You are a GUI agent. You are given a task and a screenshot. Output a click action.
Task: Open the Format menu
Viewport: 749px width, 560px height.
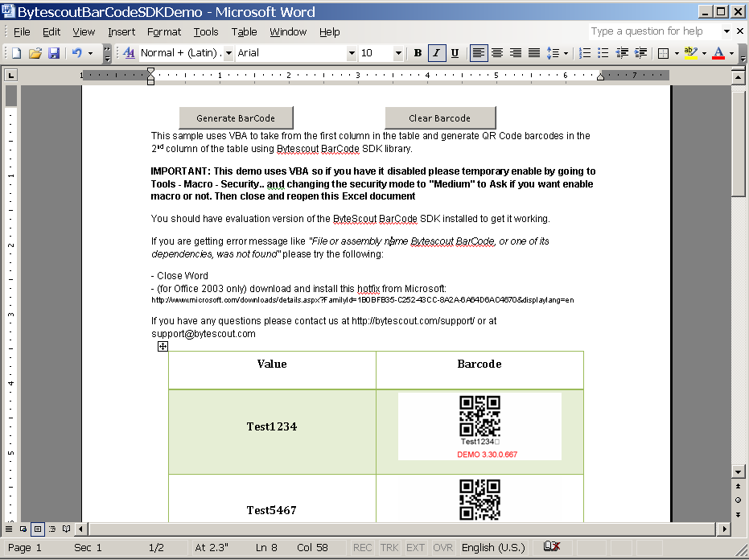[164, 32]
